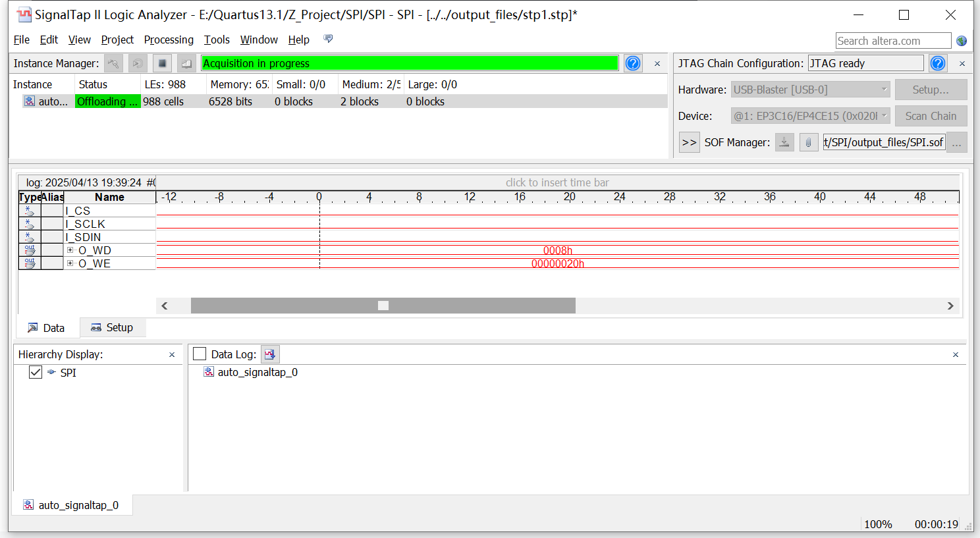Open the Project menu
The image size is (980, 538).
tap(117, 40)
